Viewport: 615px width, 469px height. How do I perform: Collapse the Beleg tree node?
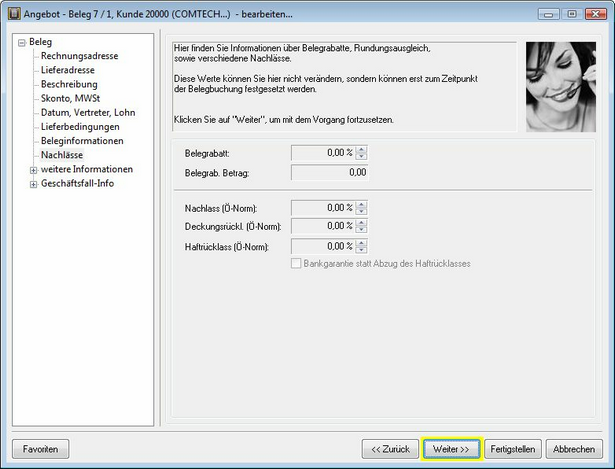point(21,43)
